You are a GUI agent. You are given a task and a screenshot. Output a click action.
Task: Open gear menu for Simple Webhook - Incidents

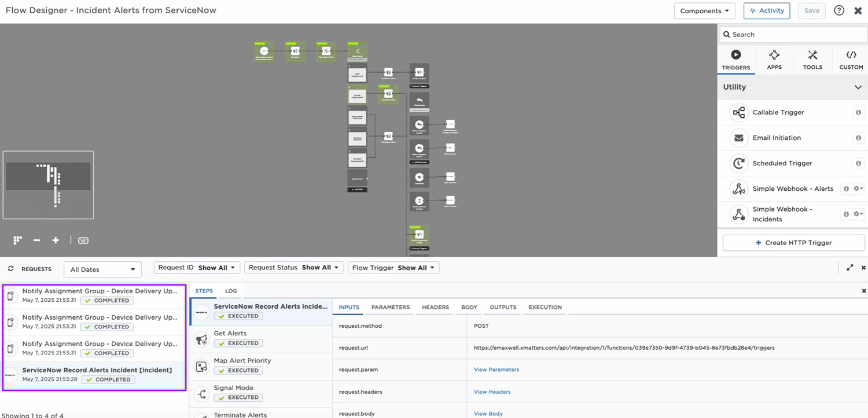click(858, 214)
